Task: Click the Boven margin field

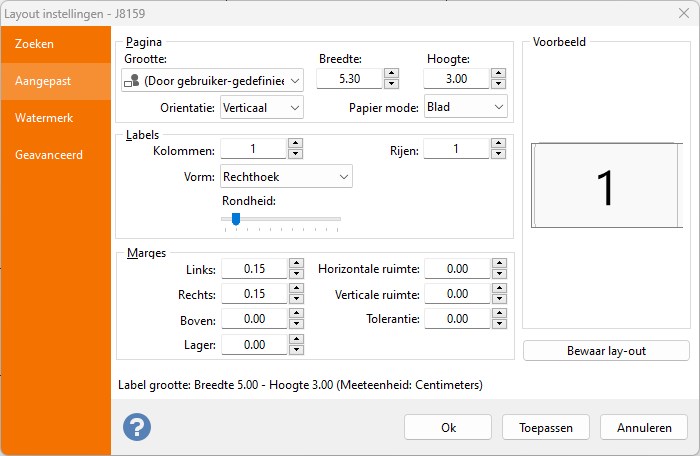Action: point(254,318)
